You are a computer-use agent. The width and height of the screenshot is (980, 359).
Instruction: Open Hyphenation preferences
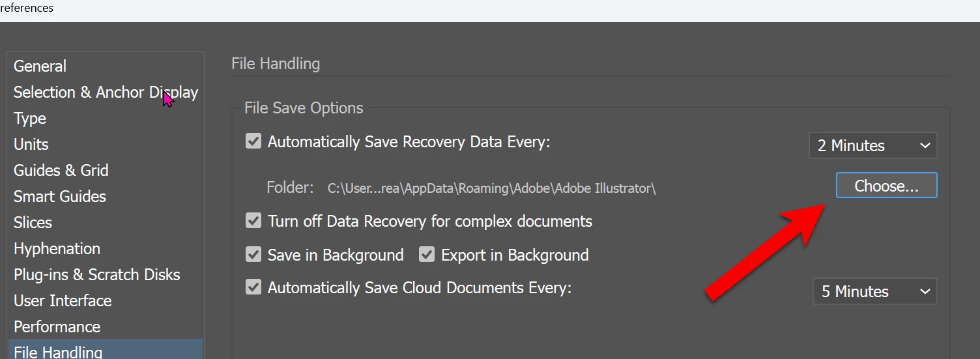pyautogui.click(x=57, y=249)
